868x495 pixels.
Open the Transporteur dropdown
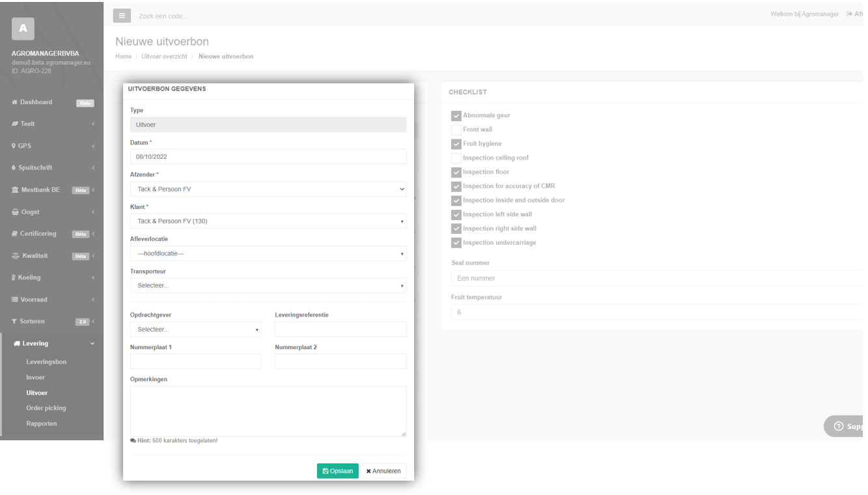268,285
